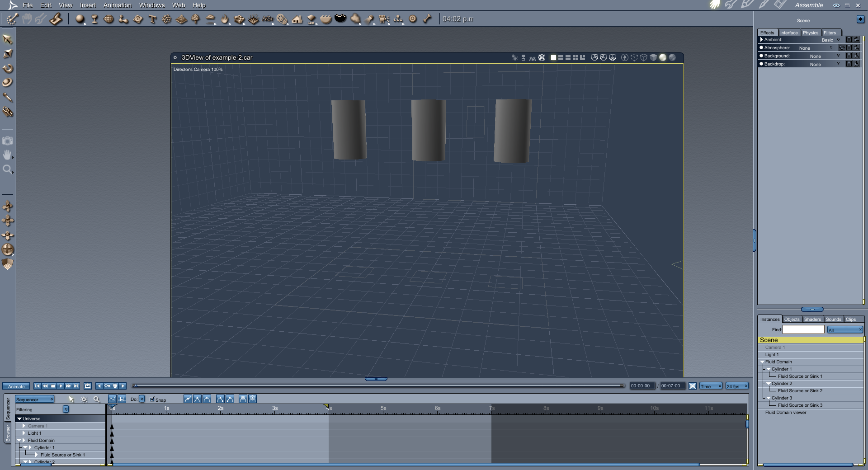Collapse the Universe tree in sequencer
Image resolution: width=868 pixels, height=470 pixels.
[19, 418]
